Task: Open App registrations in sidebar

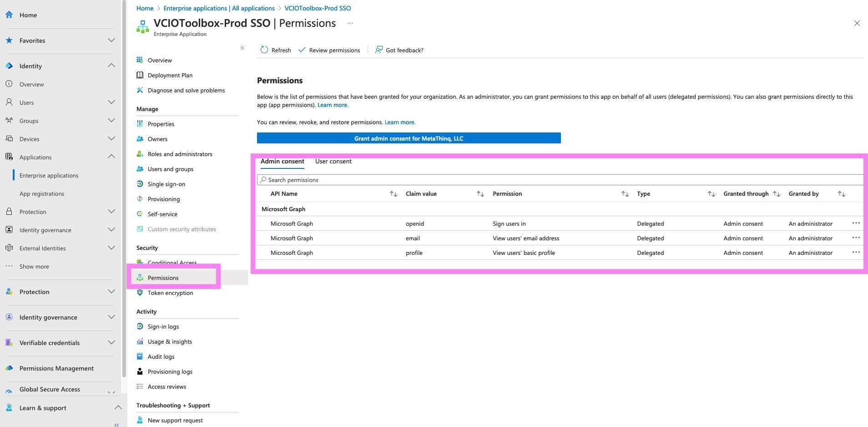Action: [x=42, y=193]
